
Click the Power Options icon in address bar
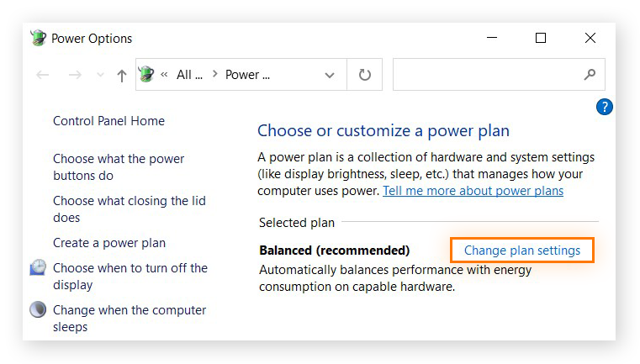[146, 74]
